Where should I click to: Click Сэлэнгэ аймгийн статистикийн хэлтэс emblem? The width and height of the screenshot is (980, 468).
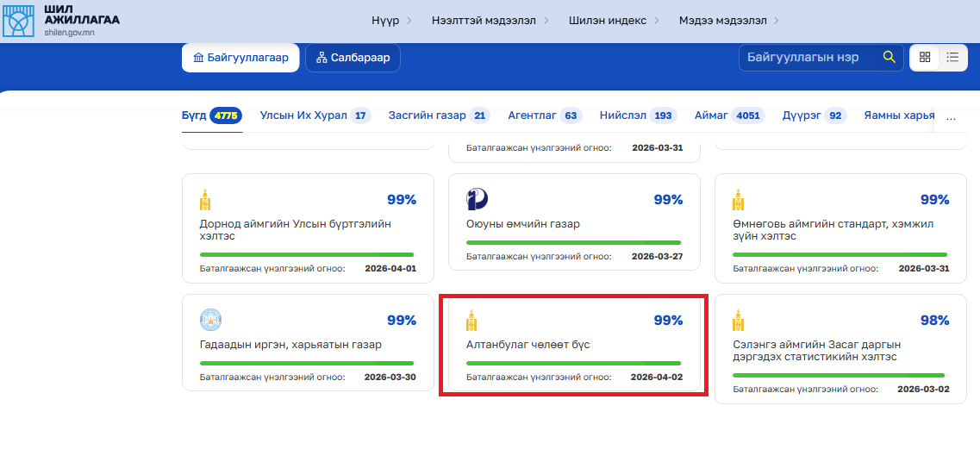coord(738,321)
